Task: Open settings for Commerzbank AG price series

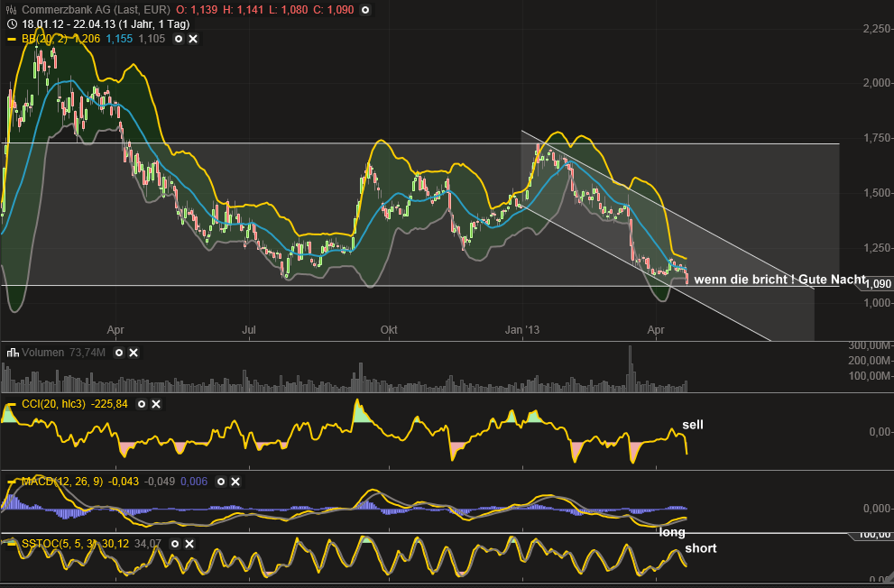Action: pos(365,10)
